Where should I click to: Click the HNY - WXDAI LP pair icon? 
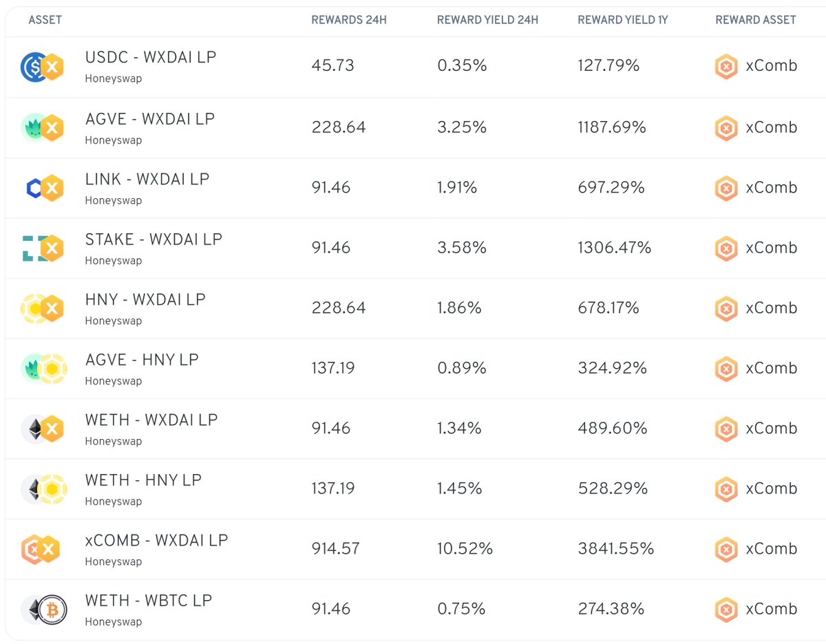43,308
